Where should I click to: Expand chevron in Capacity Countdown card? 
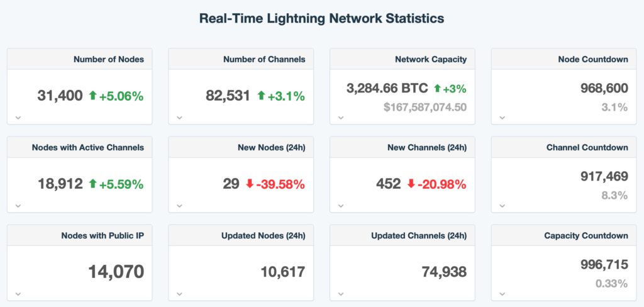point(502,294)
